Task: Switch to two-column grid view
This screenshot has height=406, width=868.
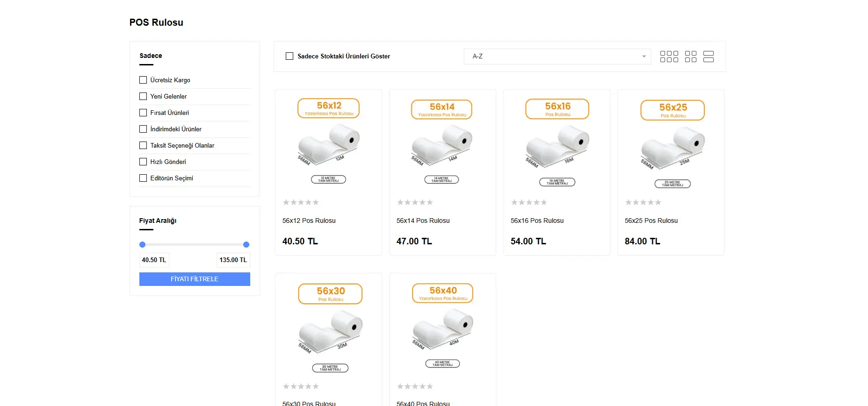Action: (691, 57)
